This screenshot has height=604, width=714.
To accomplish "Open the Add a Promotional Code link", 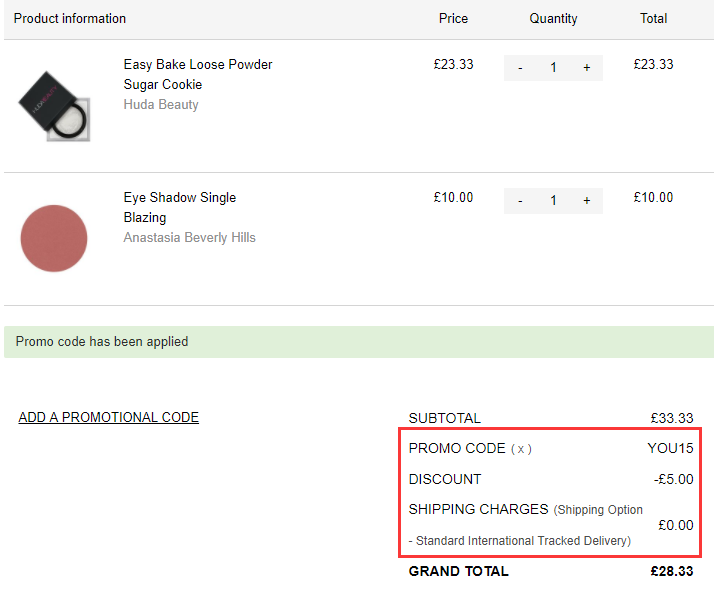I will pos(108,418).
